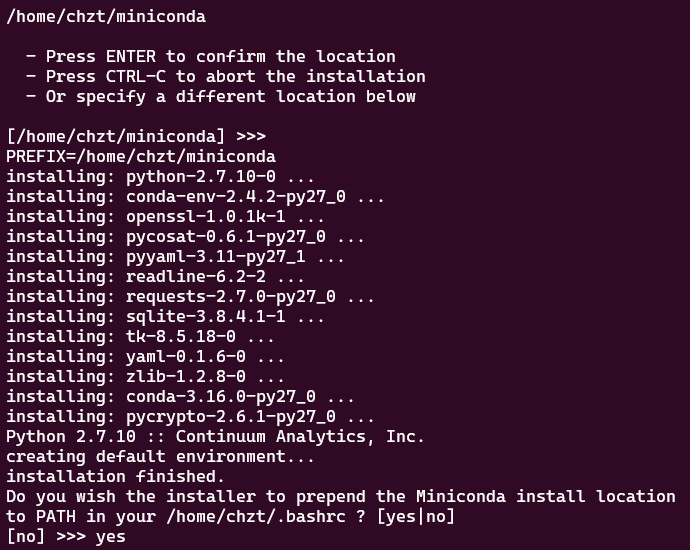Click the '[no] >>>' prompt at the bottom
The height and width of the screenshot is (550, 690).
45,537
